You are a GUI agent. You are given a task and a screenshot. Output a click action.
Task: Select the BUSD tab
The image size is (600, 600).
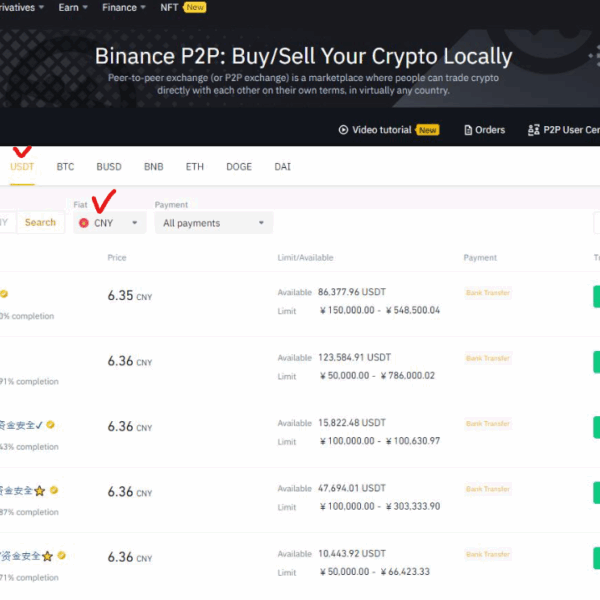[109, 167]
